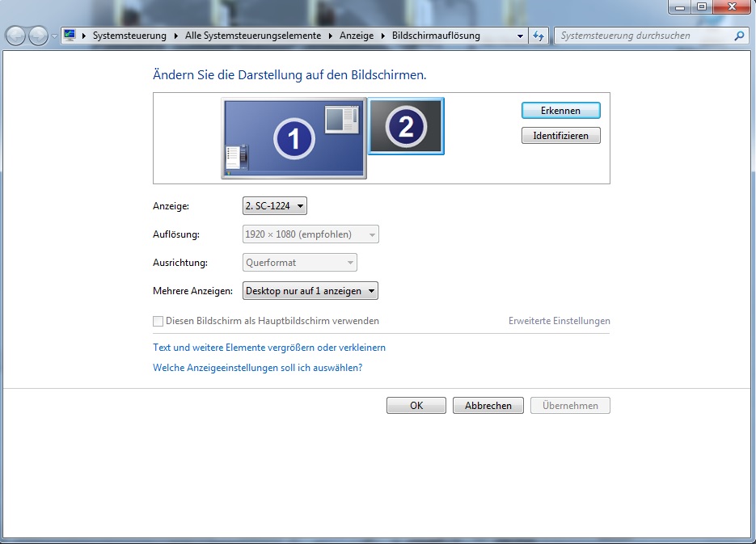
Task: Go to Alle Systemsteuerungselemente breadcrumb
Action: click(x=253, y=36)
